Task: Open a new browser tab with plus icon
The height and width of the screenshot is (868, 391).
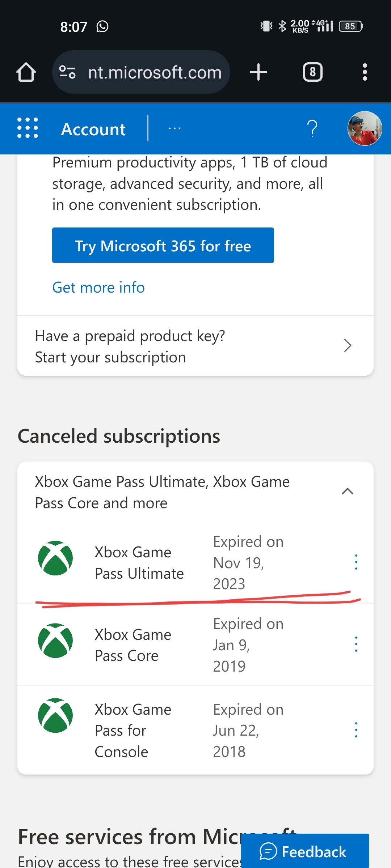Action: click(x=258, y=72)
